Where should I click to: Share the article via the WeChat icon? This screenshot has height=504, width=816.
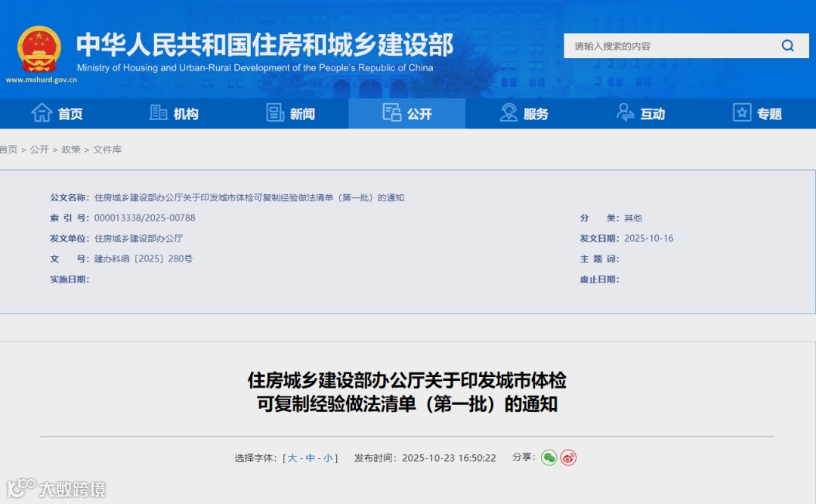(550, 458)
